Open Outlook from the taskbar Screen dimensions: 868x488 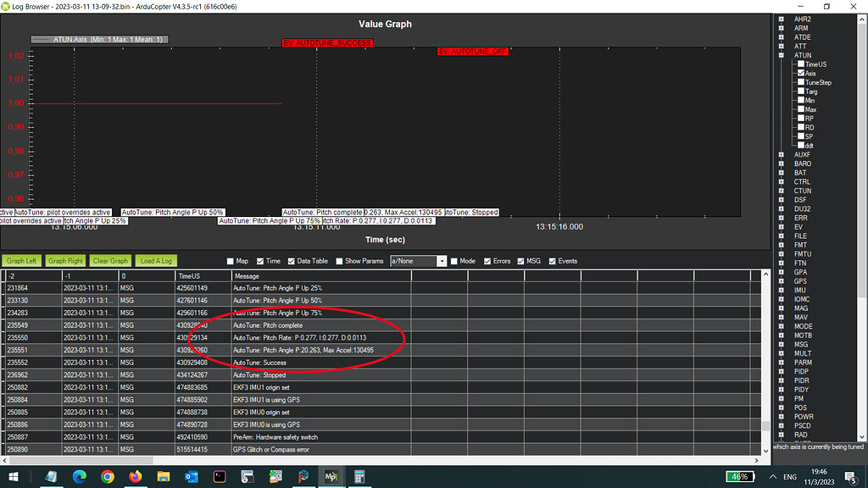[192, 475]
